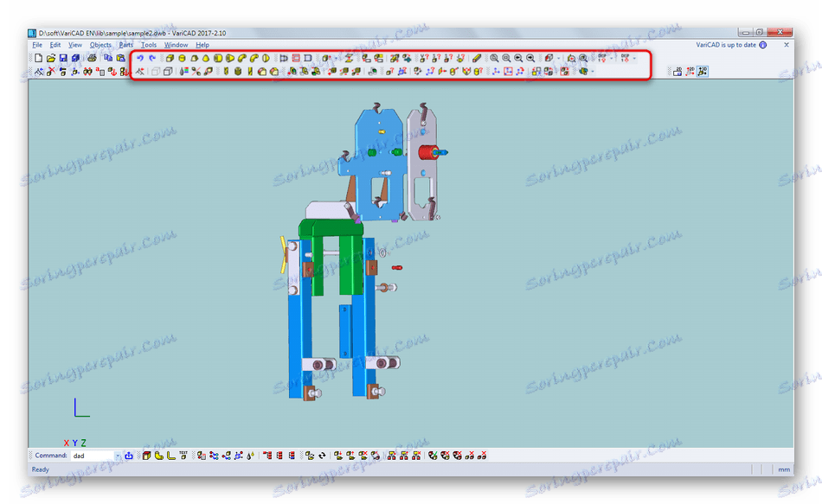The height and width of the screenshot is (504, 822).
Task: Open the View menu
Action: pos(75,45)
